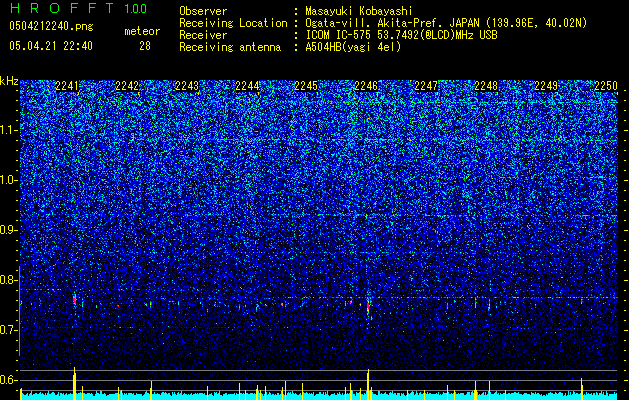Image resolution: width=629 pixels, height=400 pixels.
Task: Click the meteor echo just after 2249
Action: (x=582, y=301)
